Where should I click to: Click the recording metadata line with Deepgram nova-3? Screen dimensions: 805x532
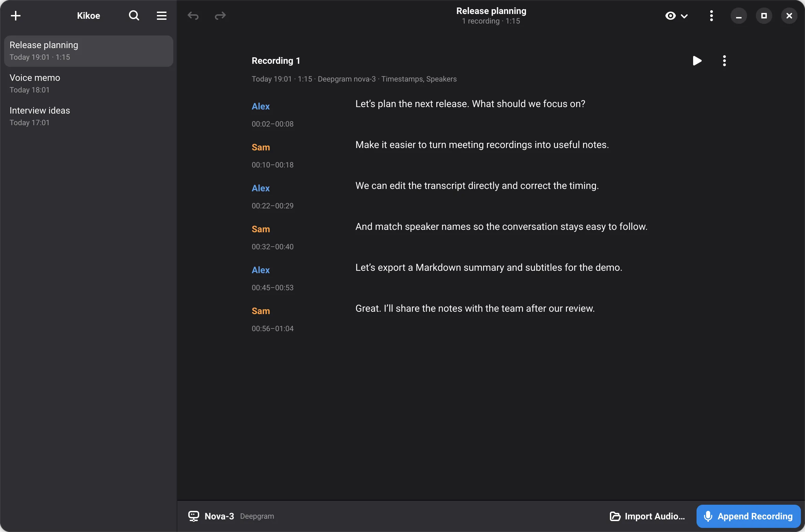354,79
